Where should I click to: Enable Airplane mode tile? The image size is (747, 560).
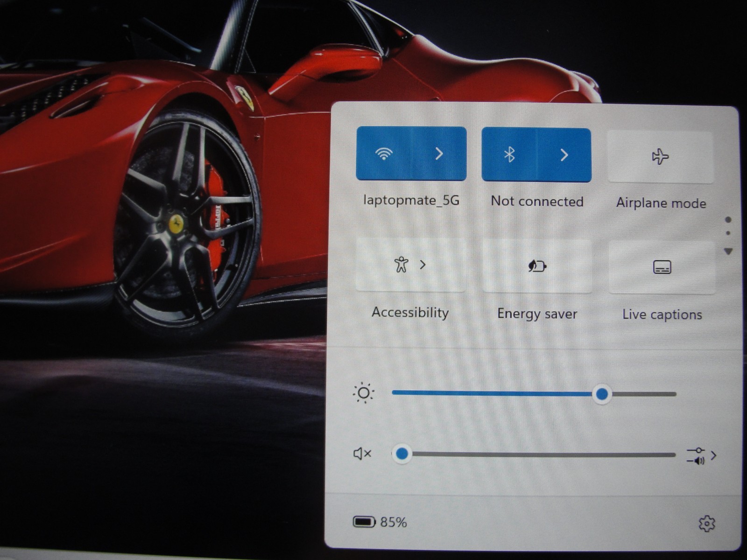coord(660,157)
